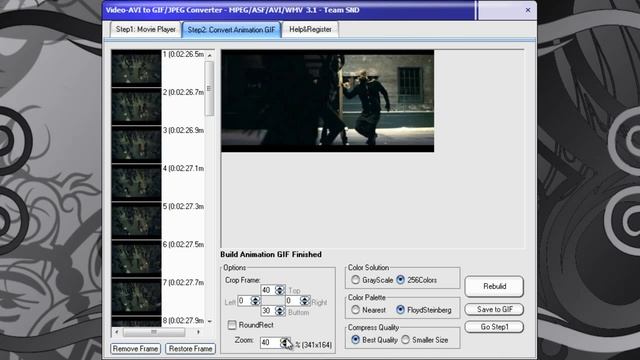Click the frame list vertical scrollbar thumb
This screenshot has width=640, height=360.
(209, 88)
